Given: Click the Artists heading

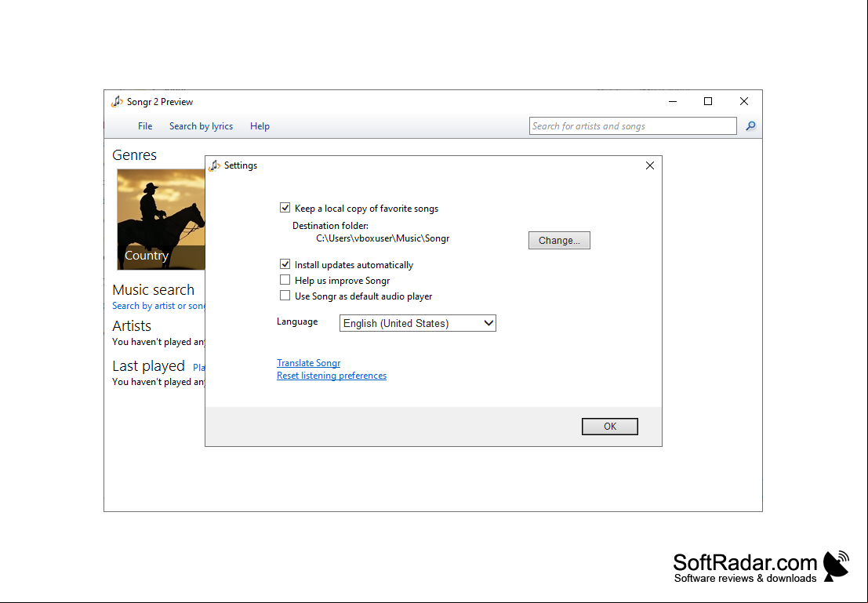Looking at the screenshot, I should click(x=132, y=325).
